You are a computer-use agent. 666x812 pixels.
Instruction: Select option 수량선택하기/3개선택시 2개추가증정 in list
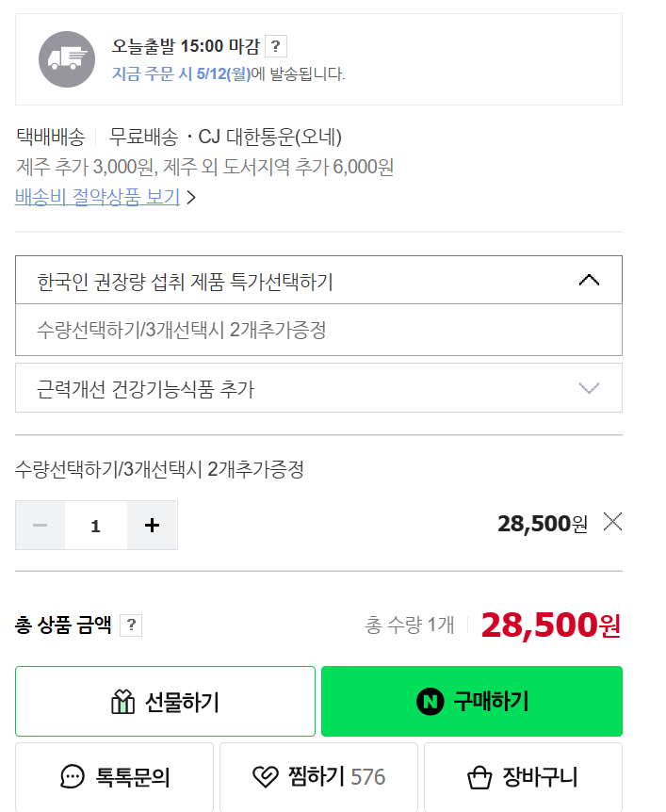pyautogui.click(x=318, y=330)
